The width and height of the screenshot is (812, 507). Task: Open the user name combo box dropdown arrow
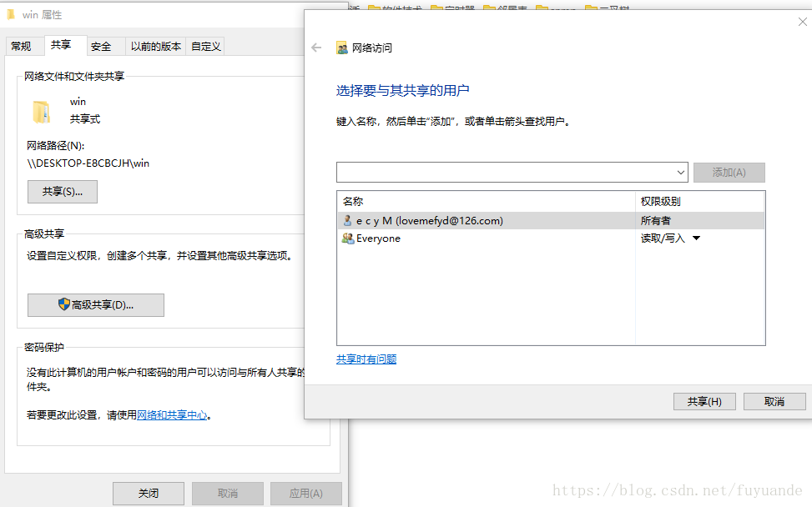pos(680,173)
